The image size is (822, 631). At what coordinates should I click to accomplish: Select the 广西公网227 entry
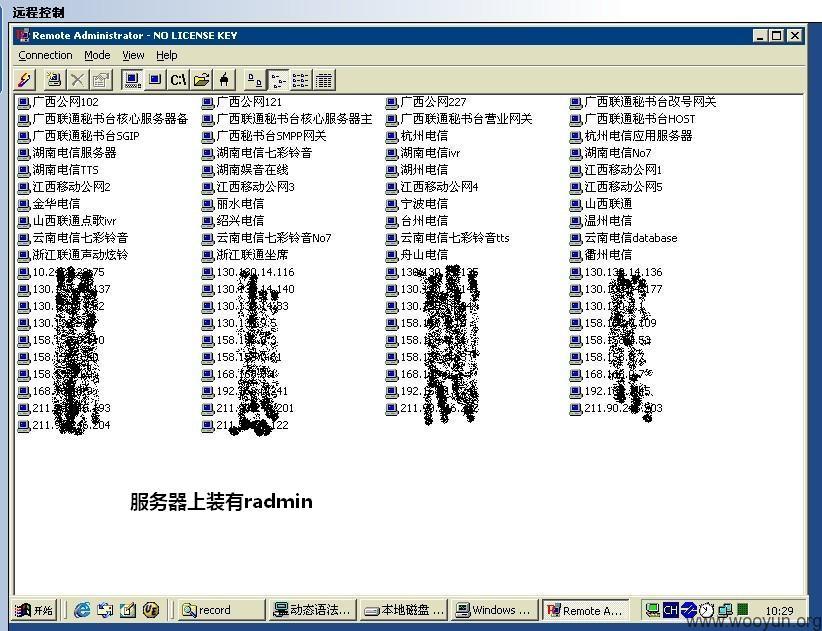point(426,102)
